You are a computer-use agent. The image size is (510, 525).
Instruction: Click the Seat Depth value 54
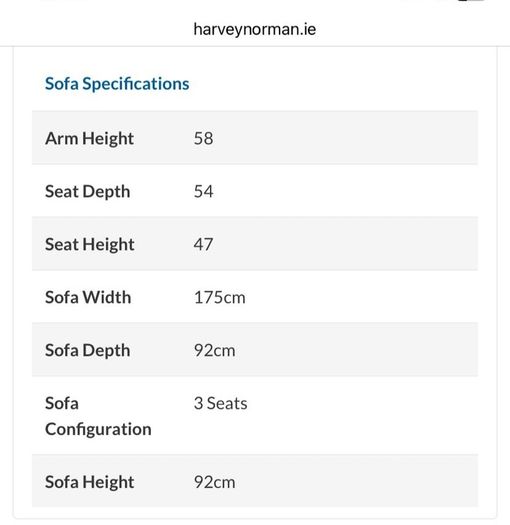click(x=203, y=191)
